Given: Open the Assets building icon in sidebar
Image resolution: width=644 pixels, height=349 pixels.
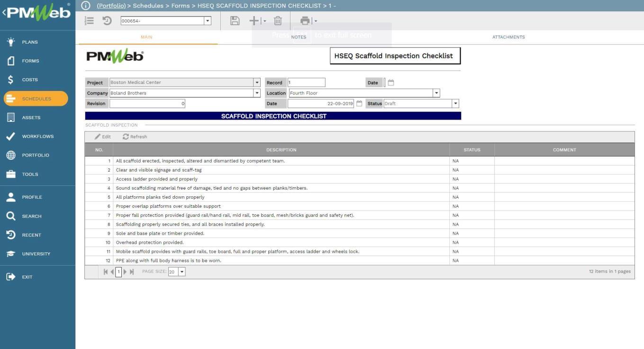Looking at the screenshot, I should pyautogui.click(x=11, y=117).
